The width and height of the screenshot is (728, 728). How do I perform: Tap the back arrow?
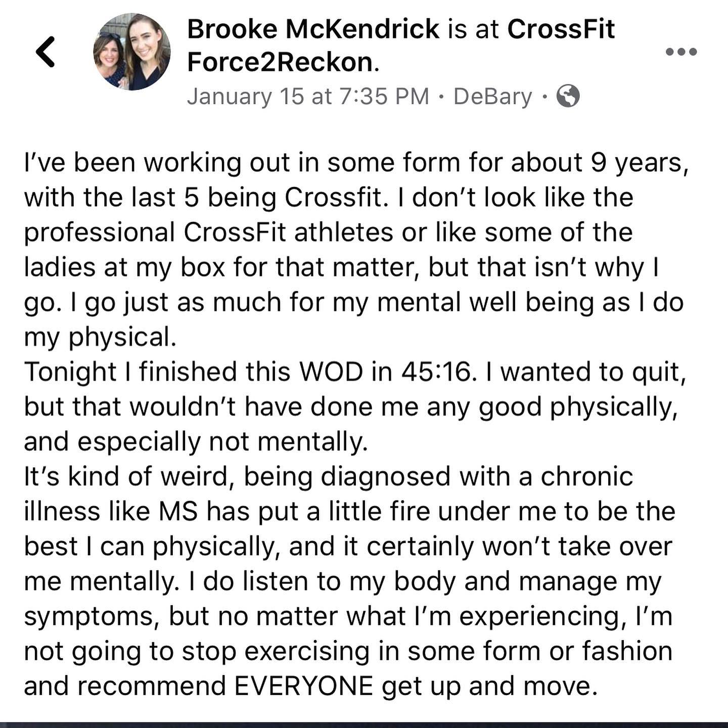(x=45, y=52)
